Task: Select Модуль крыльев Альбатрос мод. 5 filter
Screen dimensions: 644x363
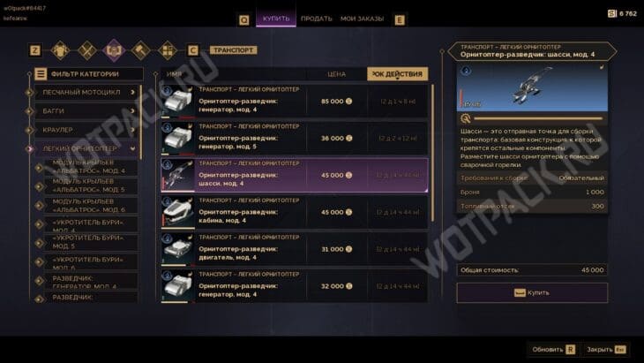Action: pos(91,185)
